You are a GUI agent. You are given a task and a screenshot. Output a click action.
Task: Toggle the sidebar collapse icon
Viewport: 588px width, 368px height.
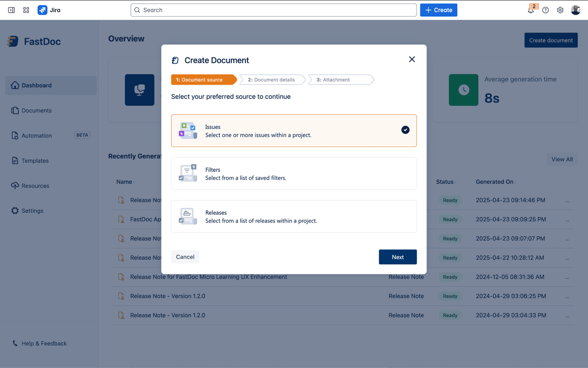coord(11,10)
